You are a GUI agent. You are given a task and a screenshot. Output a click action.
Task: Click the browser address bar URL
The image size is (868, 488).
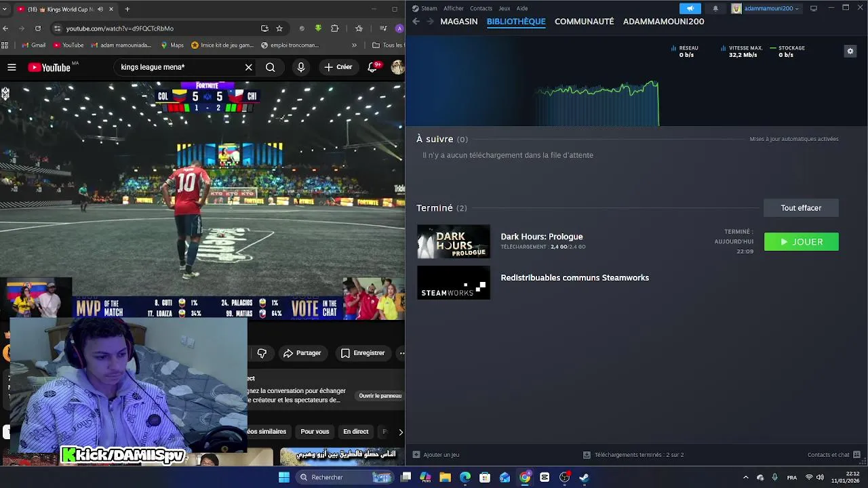click(x=120, y=28)
